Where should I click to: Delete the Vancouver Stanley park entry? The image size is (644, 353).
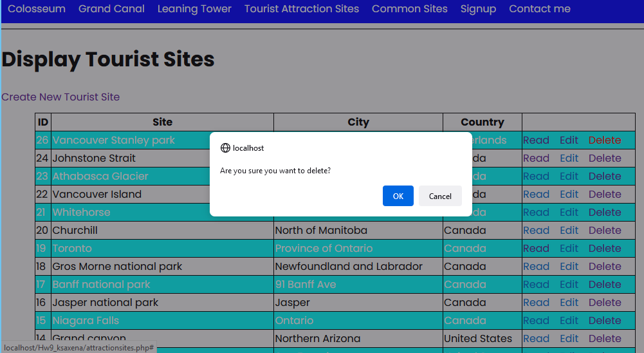605,140
